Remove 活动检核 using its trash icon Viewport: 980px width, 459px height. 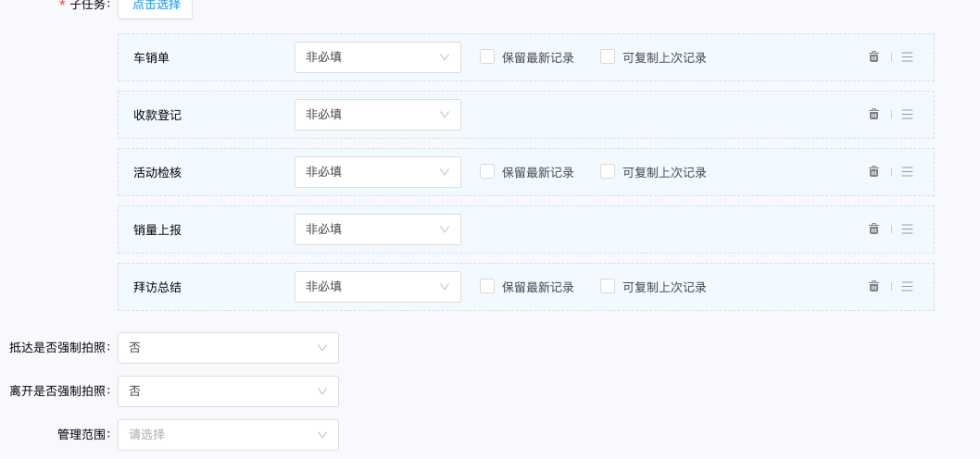(873, 172)
